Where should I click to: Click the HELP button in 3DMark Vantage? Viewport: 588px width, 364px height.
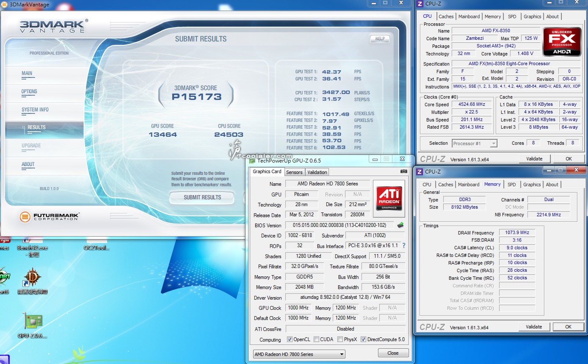380,39
